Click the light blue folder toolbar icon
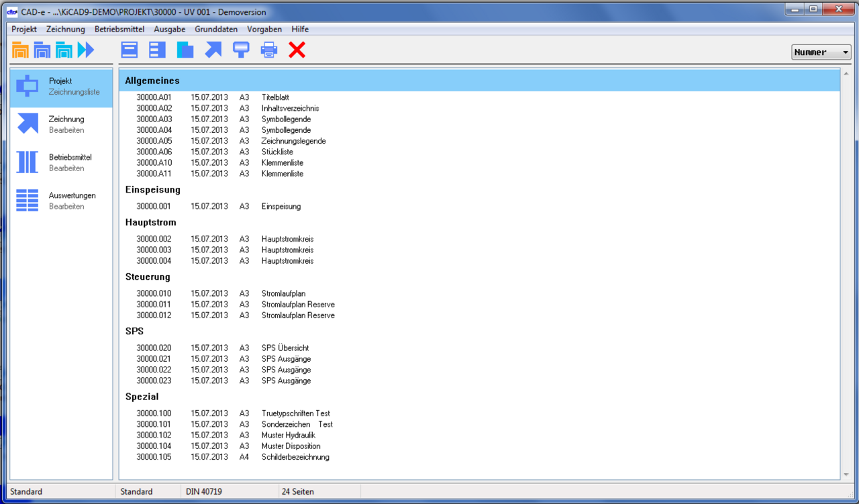This screenshot has height=504, width=859. click(64, 50)
